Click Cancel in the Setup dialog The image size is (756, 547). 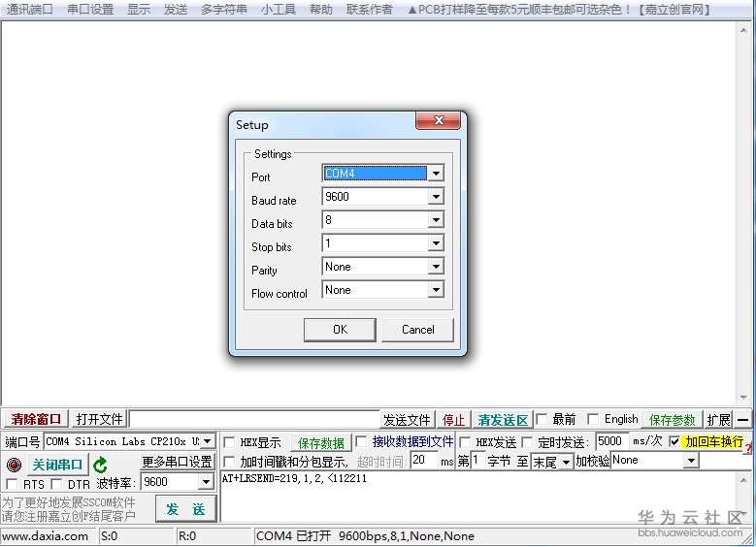tap(417, 330)
